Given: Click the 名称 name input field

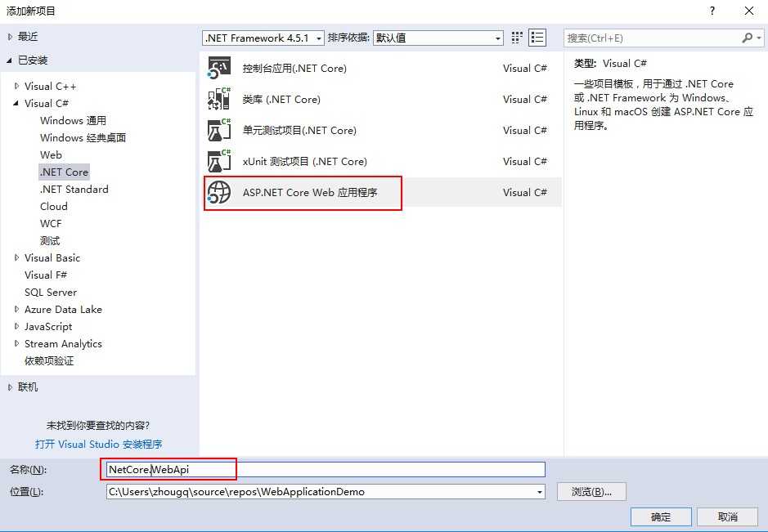Looking at the screenshot, I should 326,469.
